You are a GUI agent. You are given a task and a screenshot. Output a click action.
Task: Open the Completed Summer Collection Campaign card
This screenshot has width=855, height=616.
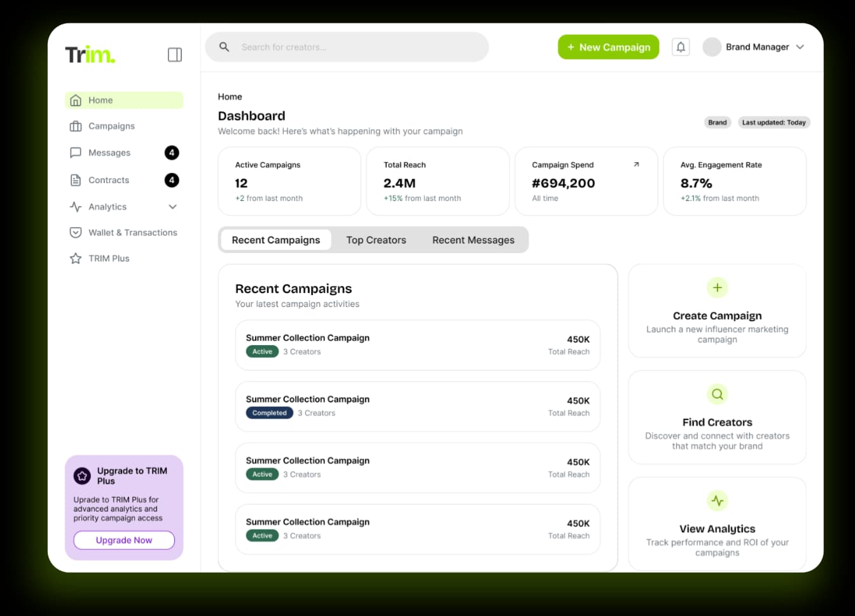pyautogui.click(x=417, y=407)
